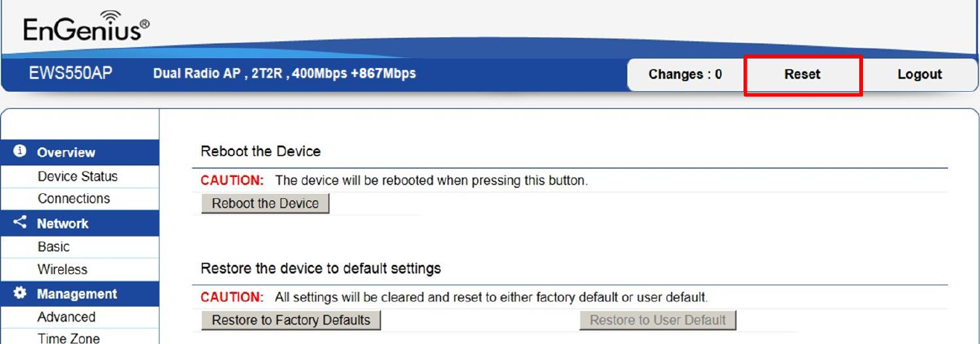Open the Connections page

[74, 198]
